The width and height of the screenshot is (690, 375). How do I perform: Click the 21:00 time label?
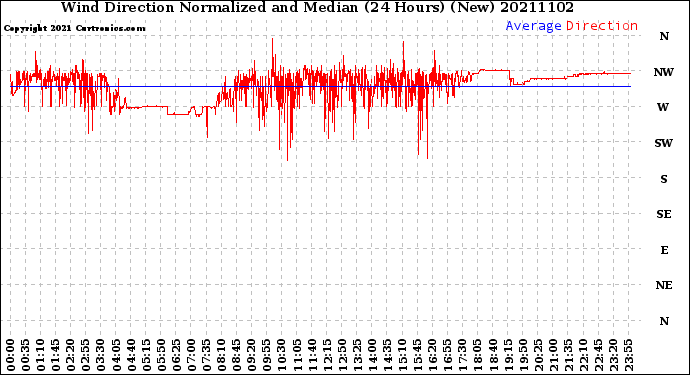(x=553, y=355)
